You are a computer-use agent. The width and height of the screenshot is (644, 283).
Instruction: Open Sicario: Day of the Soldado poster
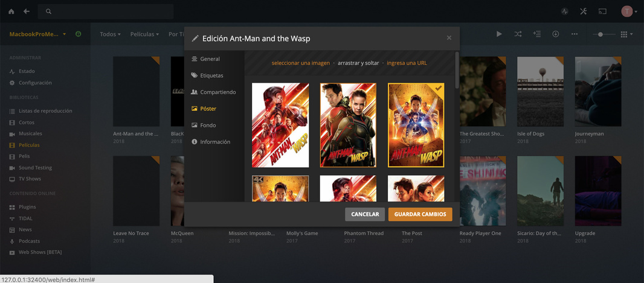click(540, 191)
